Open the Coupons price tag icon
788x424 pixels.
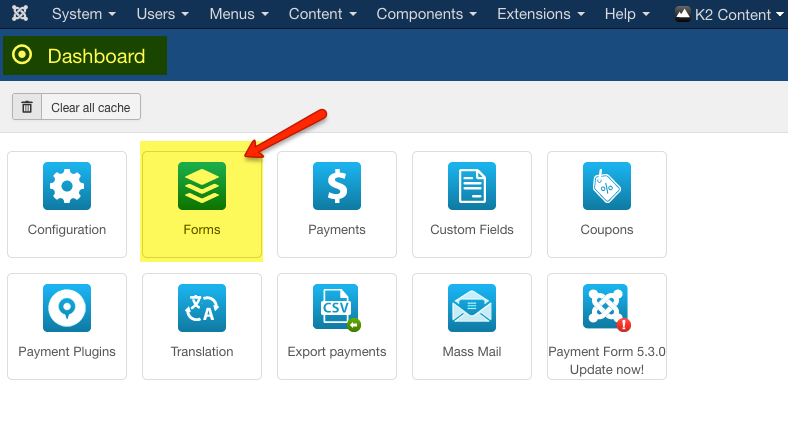click(x=607, y=186)
